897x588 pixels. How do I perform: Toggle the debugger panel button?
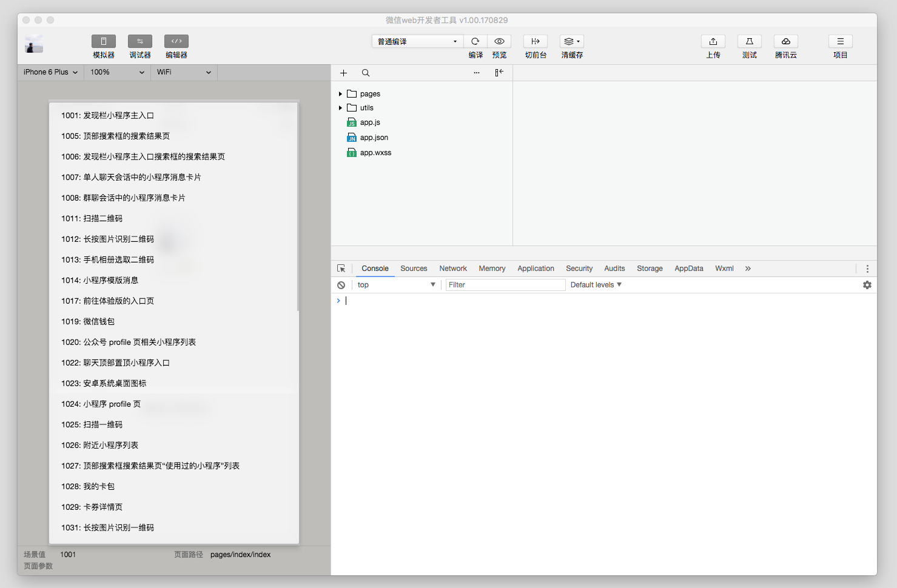click(140, 41)
